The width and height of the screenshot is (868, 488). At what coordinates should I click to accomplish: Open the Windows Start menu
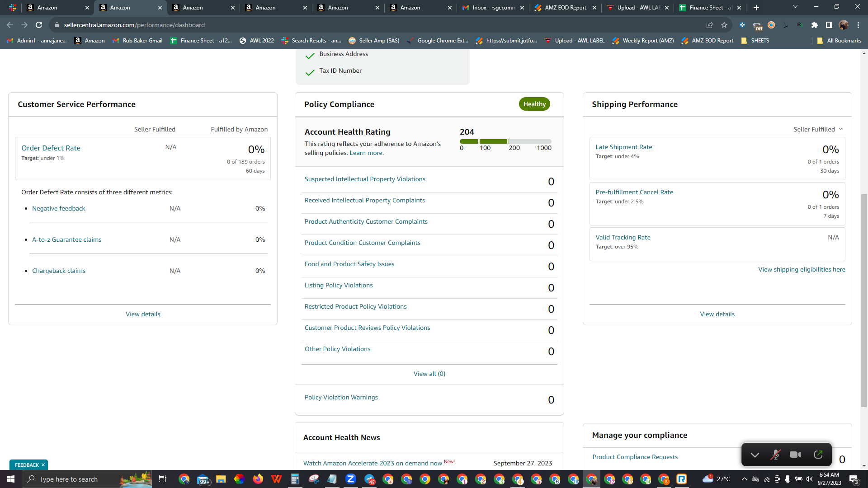(x=11, y=479)
